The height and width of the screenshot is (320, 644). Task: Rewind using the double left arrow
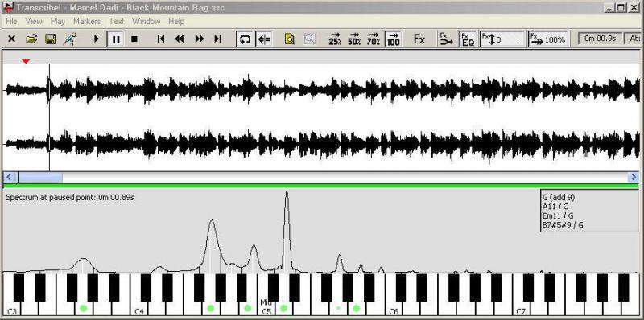point(180,39)
